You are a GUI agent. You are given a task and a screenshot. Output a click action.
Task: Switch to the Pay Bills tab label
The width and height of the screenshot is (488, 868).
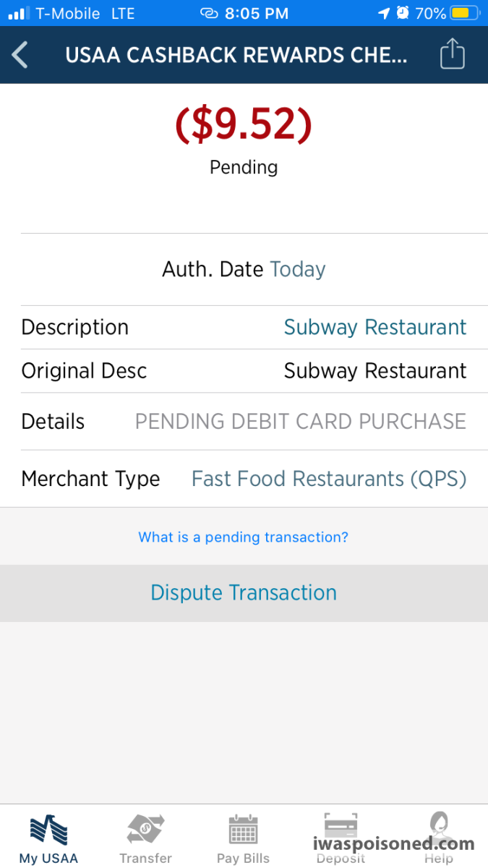(x=243, y=859)
